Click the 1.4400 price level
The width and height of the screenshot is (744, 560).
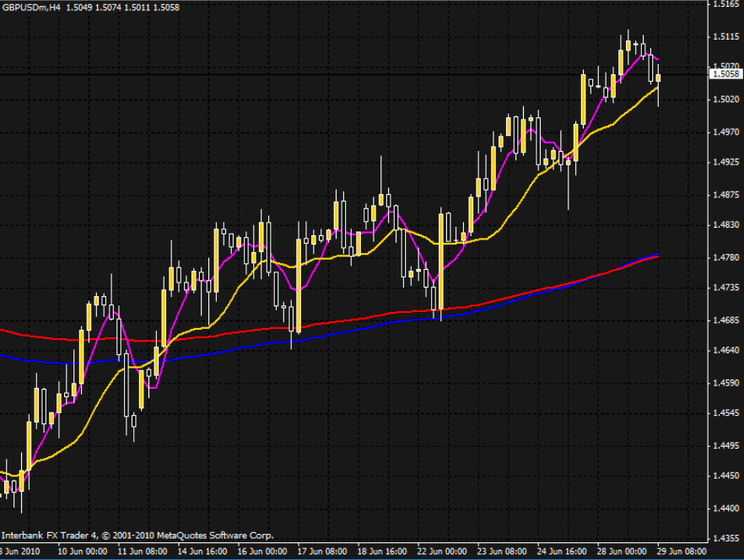[726, 509]
